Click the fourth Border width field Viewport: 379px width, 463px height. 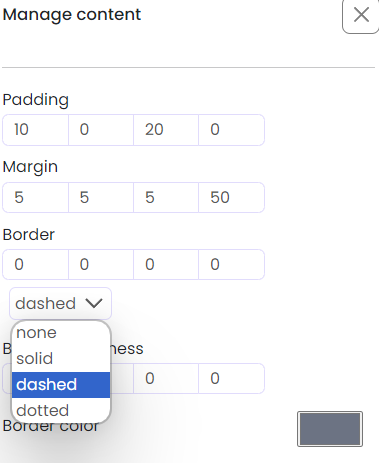231,264
